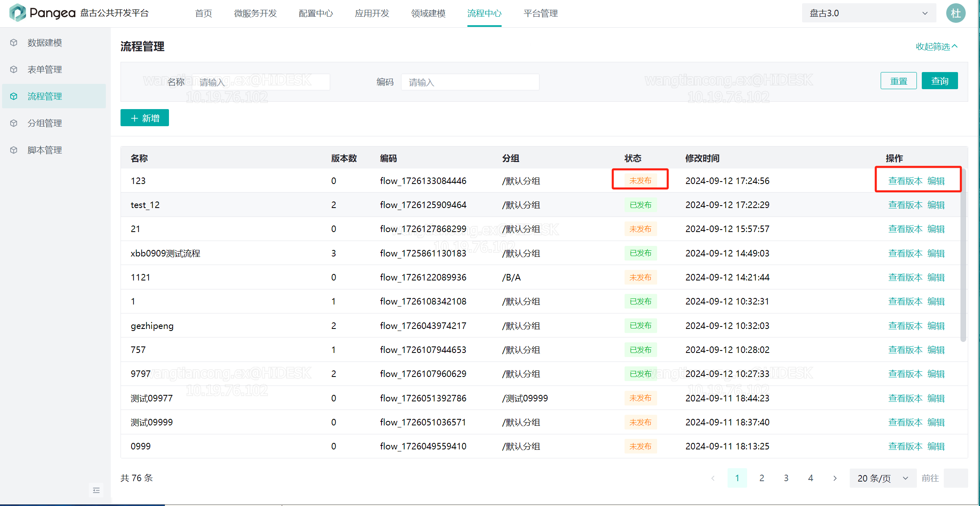Focus the 编码 filter input
Screen dimensions: 980x506
point(470,82)
